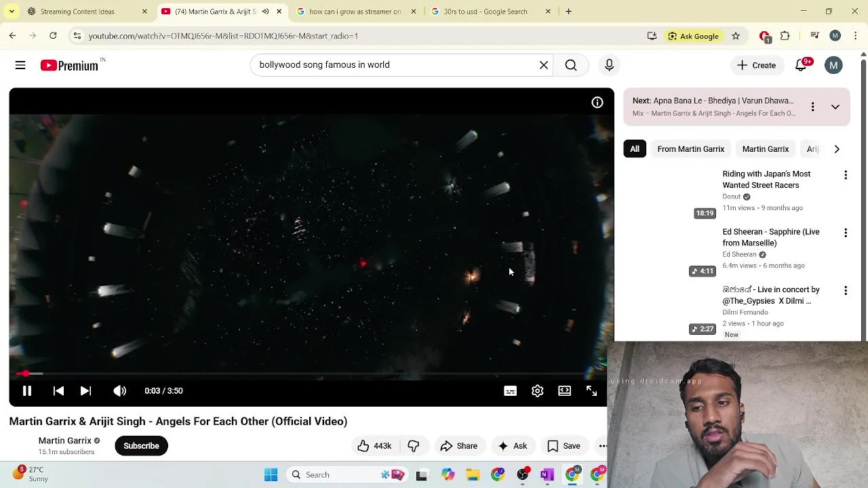Switch to 'how can i grow as streamer' tab

coord(355,12)
